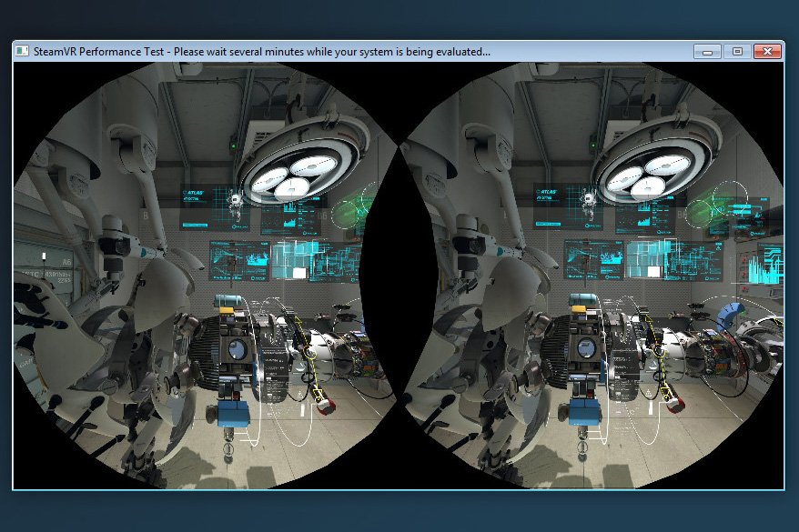
Task: Close the SteamVR Performance Test window
Action: coord(767,52)
